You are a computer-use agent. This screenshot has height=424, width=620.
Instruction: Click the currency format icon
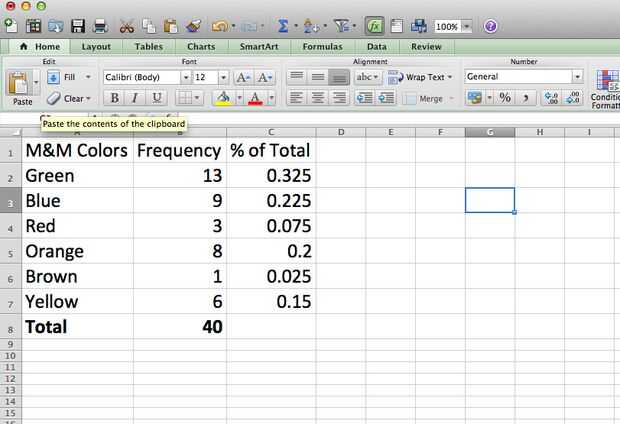point(474,98)
